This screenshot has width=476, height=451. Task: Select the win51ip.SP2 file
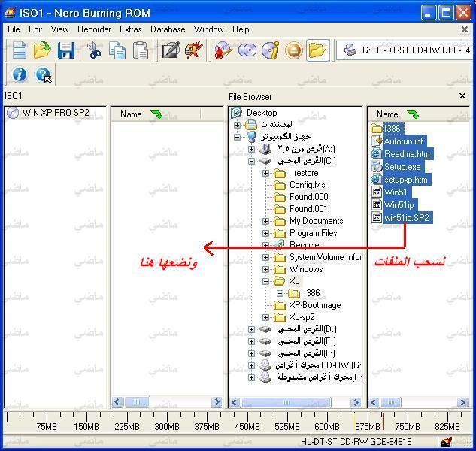(407, 218)
